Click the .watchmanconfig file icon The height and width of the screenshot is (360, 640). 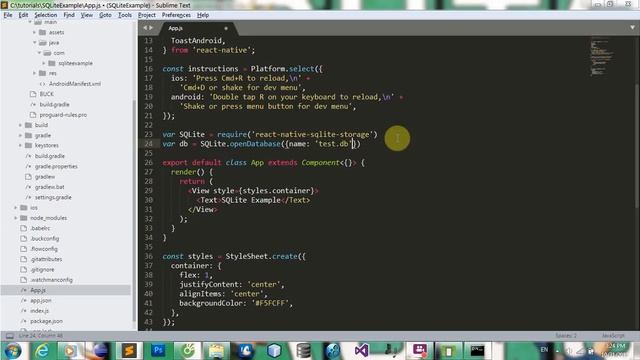pyautogui.click(x=24, y=280)
